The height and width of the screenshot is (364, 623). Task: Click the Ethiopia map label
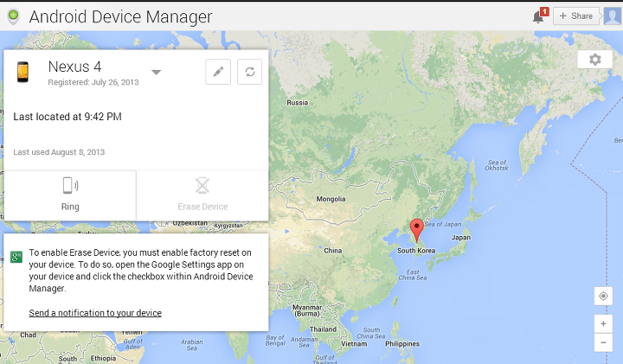(x=103, y=358)
